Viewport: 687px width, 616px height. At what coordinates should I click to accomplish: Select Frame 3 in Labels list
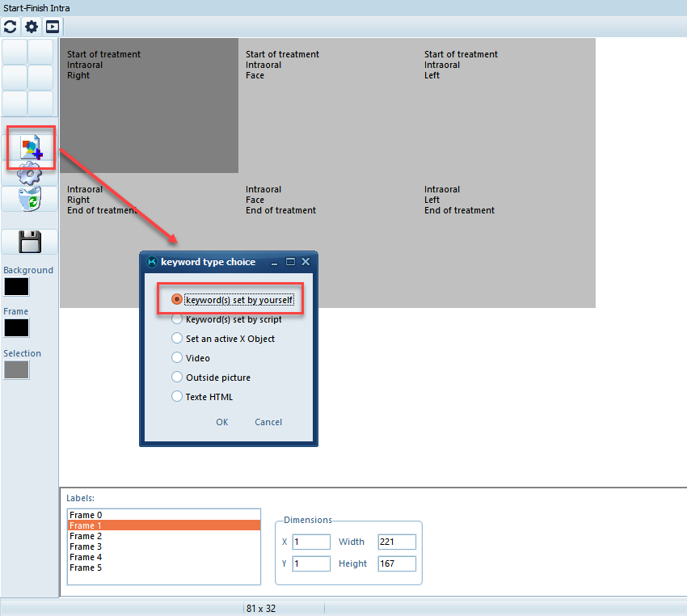[86, 546]
